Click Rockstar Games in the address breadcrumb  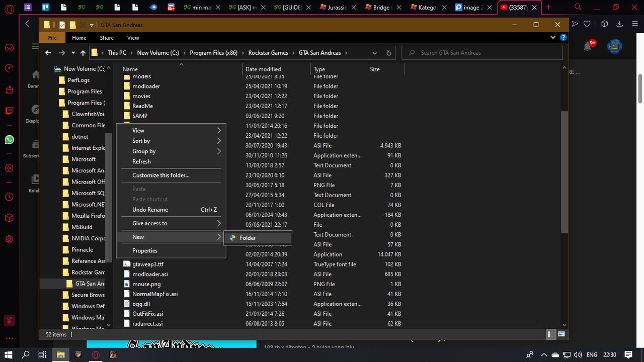[x=268, y=53]
